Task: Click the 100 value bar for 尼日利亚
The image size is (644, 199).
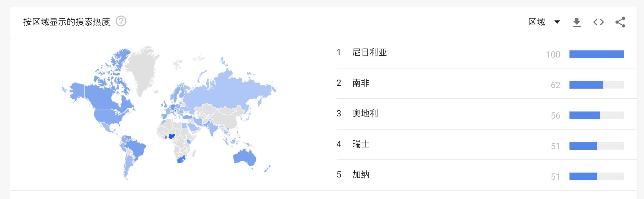Action: pos(596,54)
